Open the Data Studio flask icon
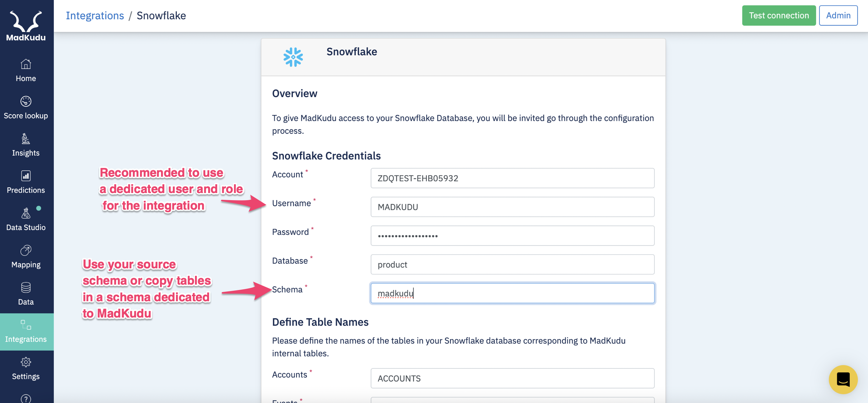The height and width of the screenshot is (403, 868). [x=26, y=213]
